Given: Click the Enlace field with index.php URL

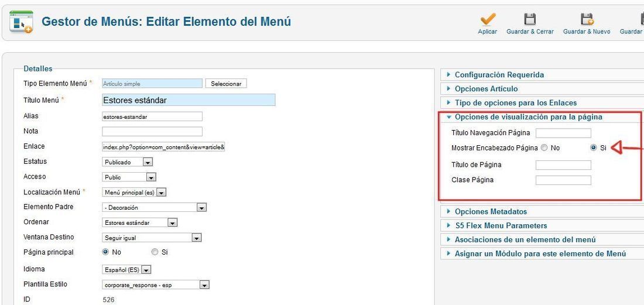Looking at the screenshot, I should pos(163,147).
